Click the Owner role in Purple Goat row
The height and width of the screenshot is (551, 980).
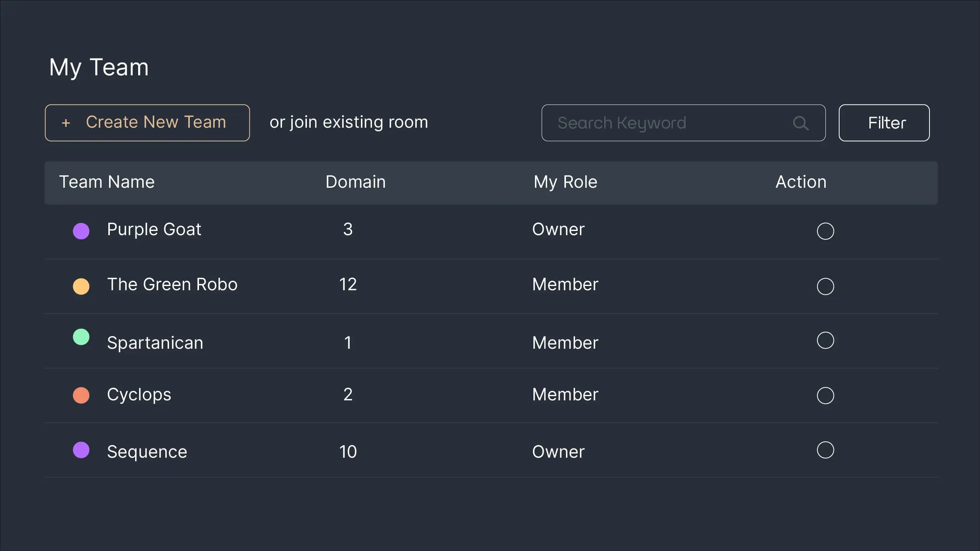tap(558, 229)
